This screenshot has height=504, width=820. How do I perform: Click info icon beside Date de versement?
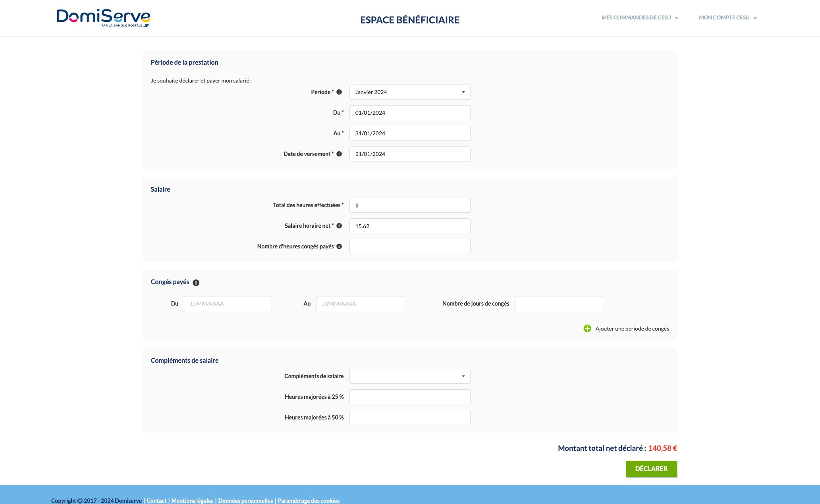[339, 154]
